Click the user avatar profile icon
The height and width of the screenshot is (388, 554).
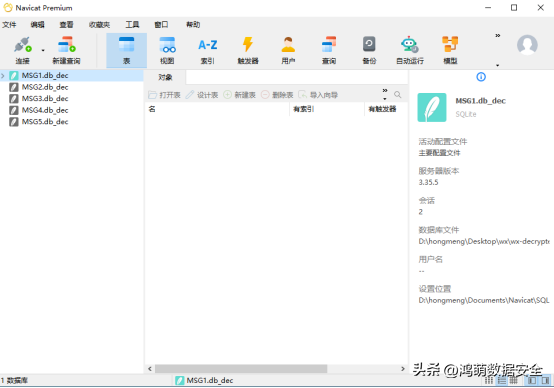point(527,45)
